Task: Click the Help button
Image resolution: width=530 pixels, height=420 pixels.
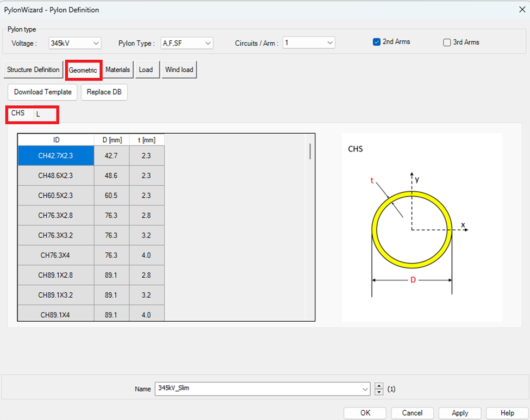Action: coord(507,413)
